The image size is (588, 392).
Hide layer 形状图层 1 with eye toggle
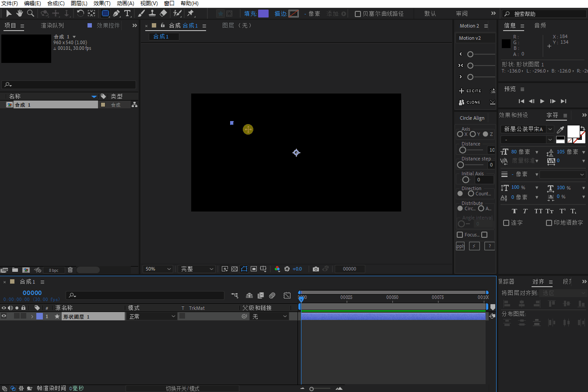coord(4,316)
